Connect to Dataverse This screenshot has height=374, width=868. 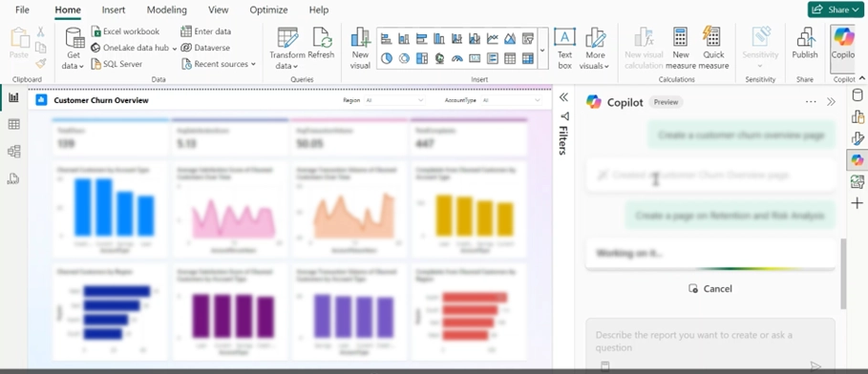click(x=204, y=48)
